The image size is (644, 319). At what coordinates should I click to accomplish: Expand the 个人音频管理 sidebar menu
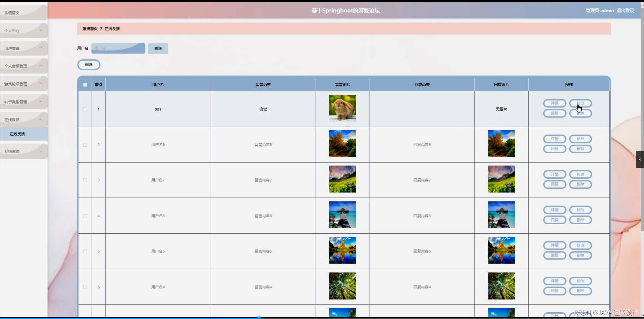(23, 66)
